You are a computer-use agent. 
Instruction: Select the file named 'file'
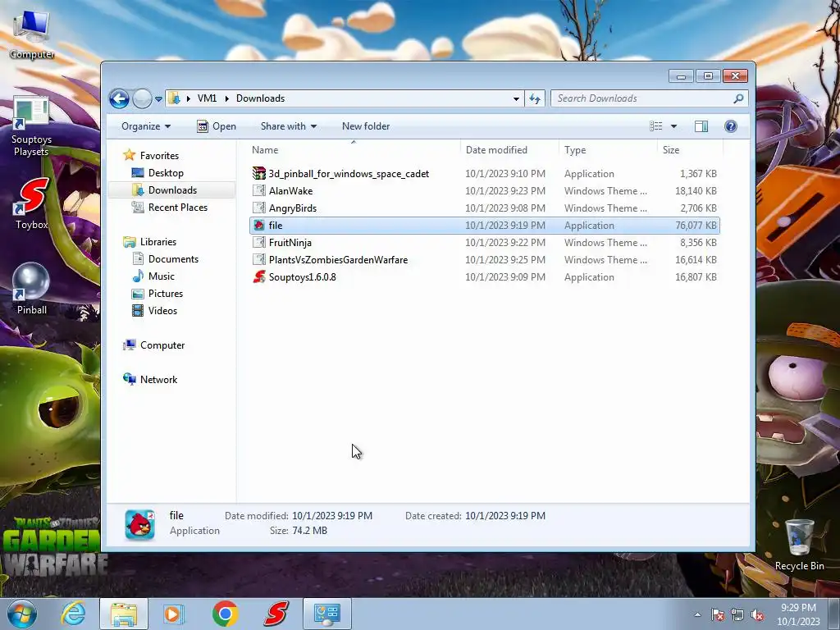tap(485, 226)
